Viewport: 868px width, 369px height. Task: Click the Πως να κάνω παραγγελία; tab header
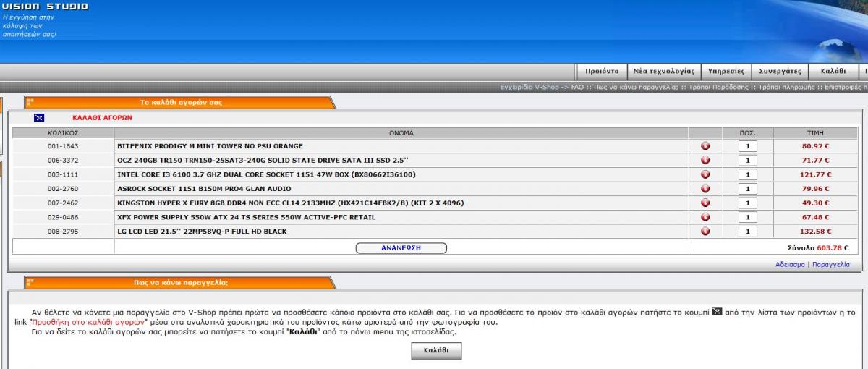pyautogui.click(x=181, y=283)
